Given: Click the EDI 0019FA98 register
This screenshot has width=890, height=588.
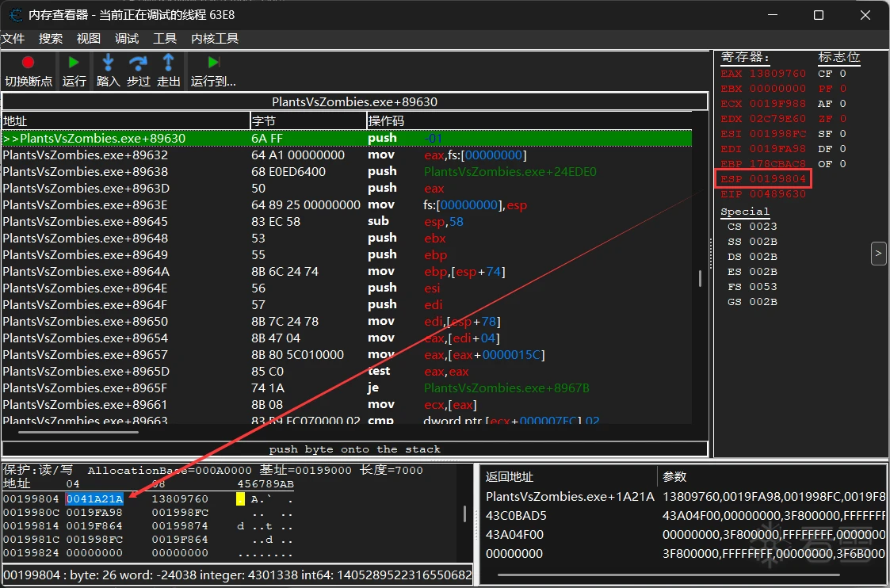Looking at the screenshot, I should [763, 149].
